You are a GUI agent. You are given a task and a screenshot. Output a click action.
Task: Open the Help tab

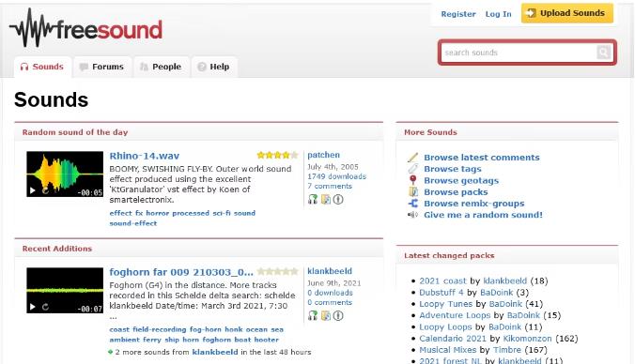click(x=214, y=67)
